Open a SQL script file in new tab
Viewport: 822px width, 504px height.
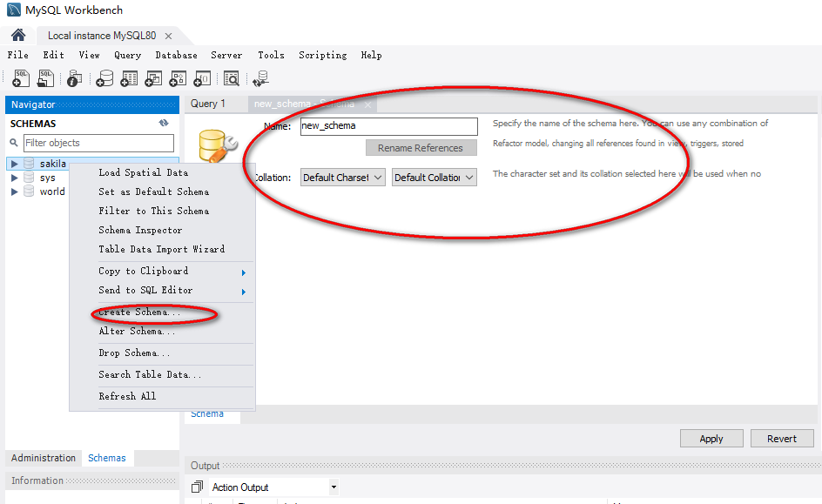[x=45, y=78]
